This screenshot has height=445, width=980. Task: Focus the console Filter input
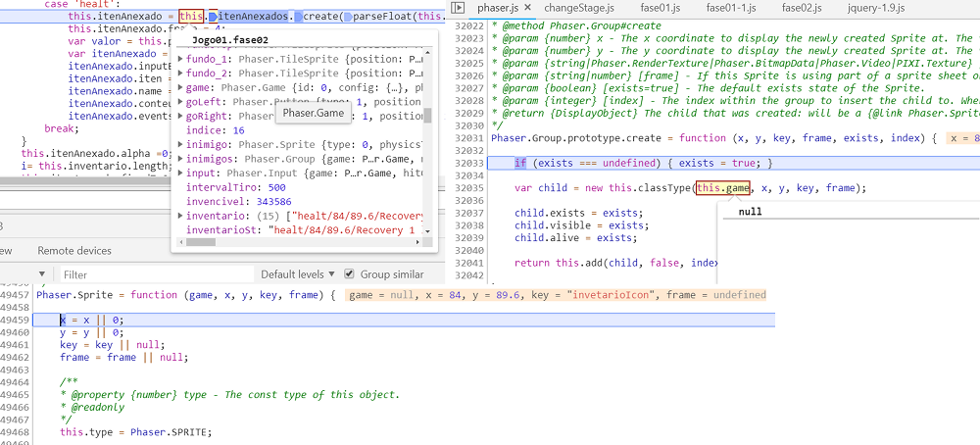[x=156, y=274]
